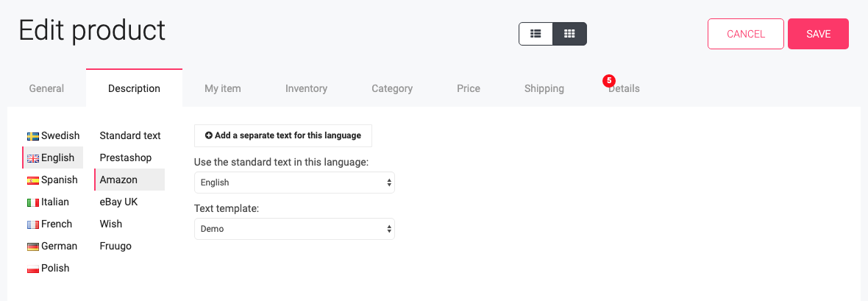Open the standard text language dropdown
This screenshot has height=301, width=868.
pyautogui.click(x=294, y=183)
